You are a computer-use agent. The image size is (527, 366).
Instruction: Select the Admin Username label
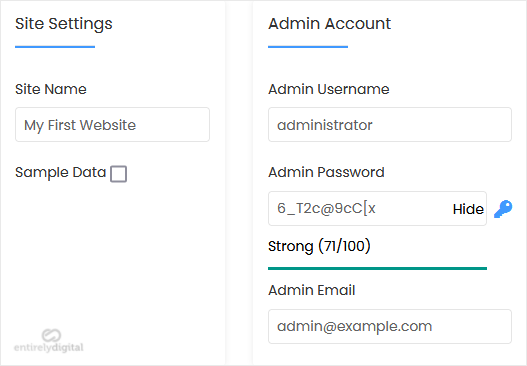click(328, 89)
